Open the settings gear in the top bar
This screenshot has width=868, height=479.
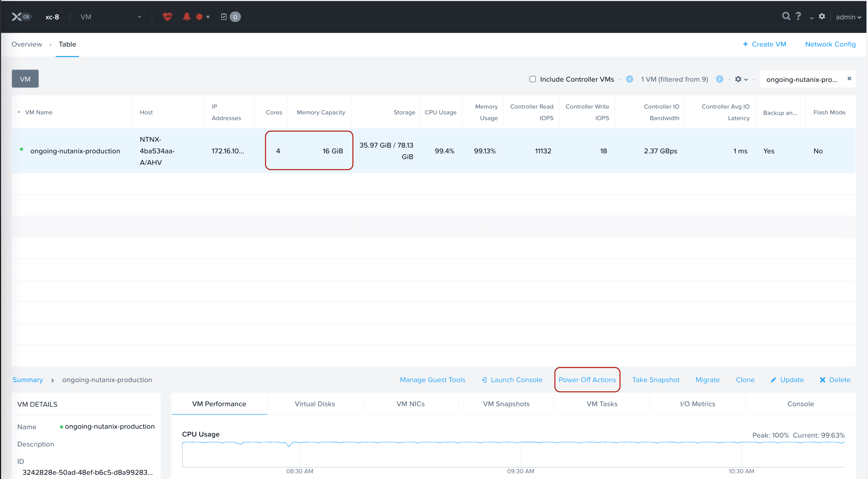[822, 16]
